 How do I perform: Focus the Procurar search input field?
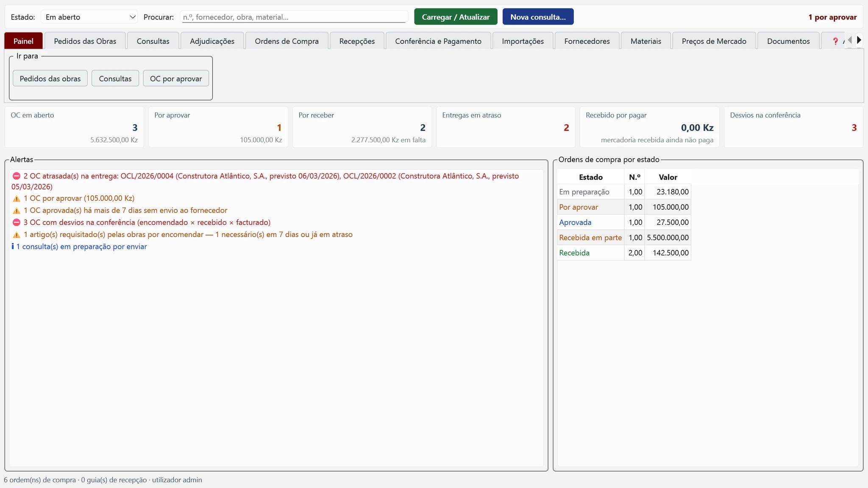(294, 17)
